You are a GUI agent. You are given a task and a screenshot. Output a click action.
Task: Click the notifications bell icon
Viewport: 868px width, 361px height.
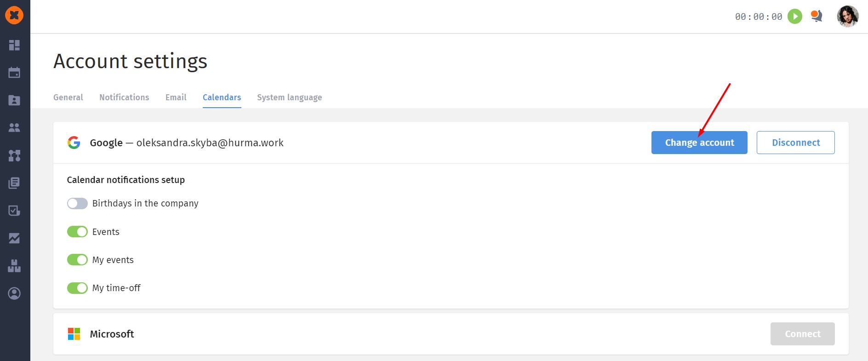tap(817, 17)
